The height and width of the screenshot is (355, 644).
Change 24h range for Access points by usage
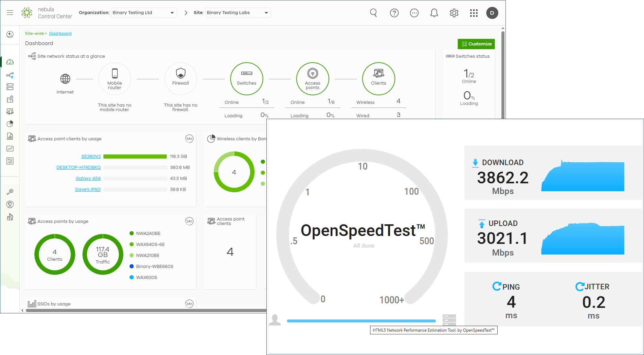coord(189,221)
